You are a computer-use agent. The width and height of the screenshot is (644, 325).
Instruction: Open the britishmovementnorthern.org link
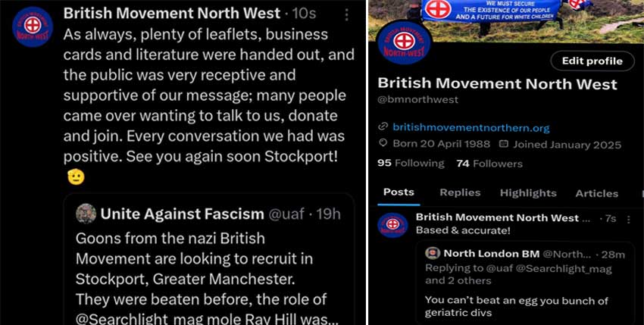coord(470,127)
